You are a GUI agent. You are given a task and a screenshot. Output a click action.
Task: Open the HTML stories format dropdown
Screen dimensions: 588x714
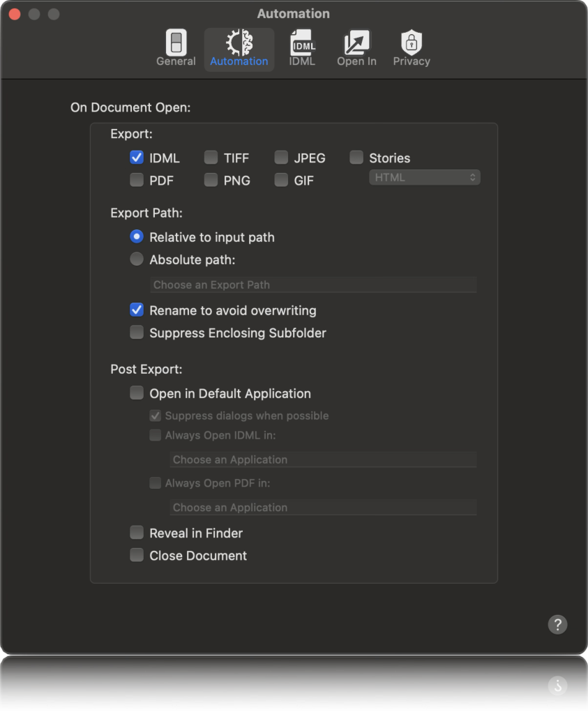425,178
